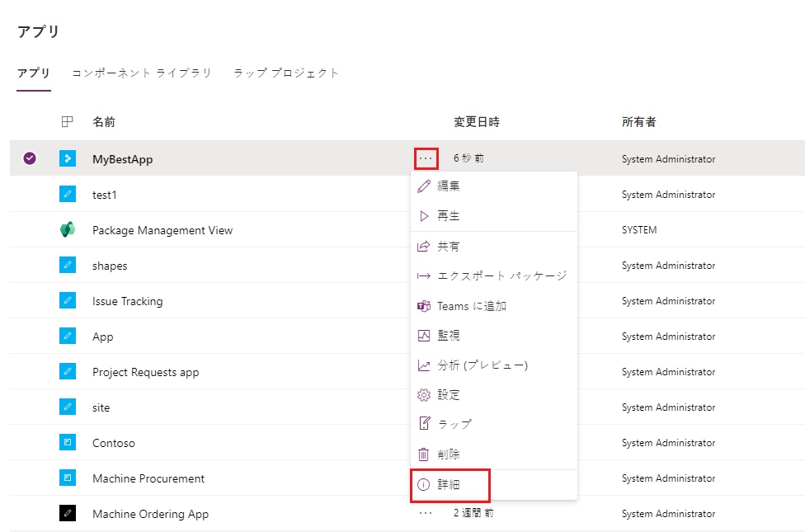Click the Issue Tracking app icon
Image resolution: width=805 pixels, height=532 pixels.
tap(68, 300)
